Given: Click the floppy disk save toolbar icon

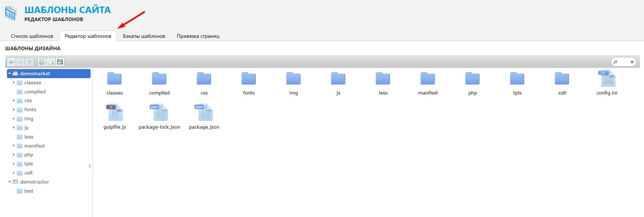Looking at the screenshot, I should (60, 62).
